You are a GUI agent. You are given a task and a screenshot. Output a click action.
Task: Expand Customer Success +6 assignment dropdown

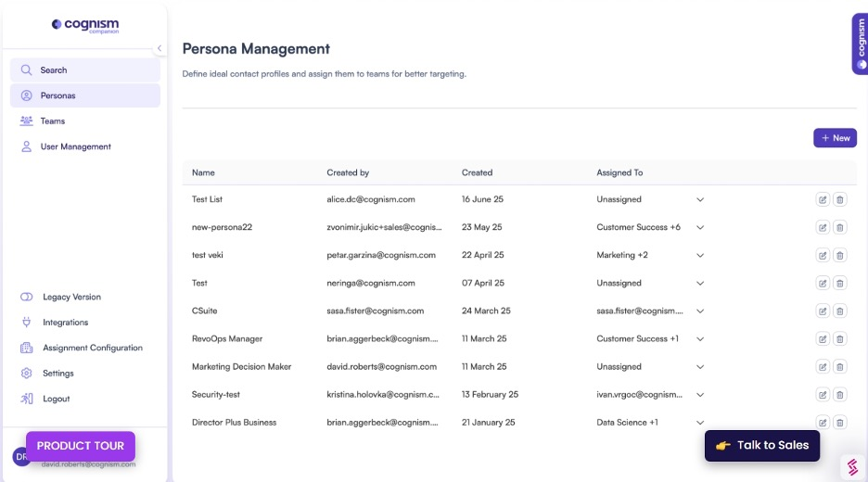(x=700, y=227)
